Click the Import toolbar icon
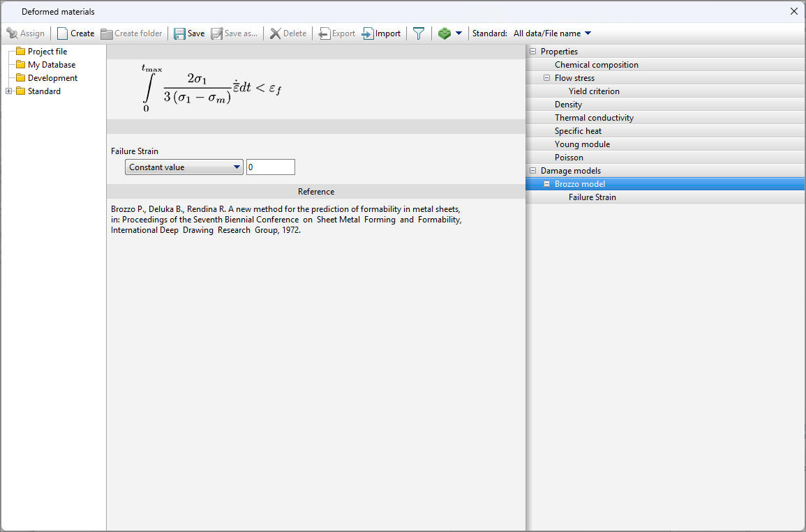Image resolution: width=806 pixels, height=532 pixels. coord(368,33)
